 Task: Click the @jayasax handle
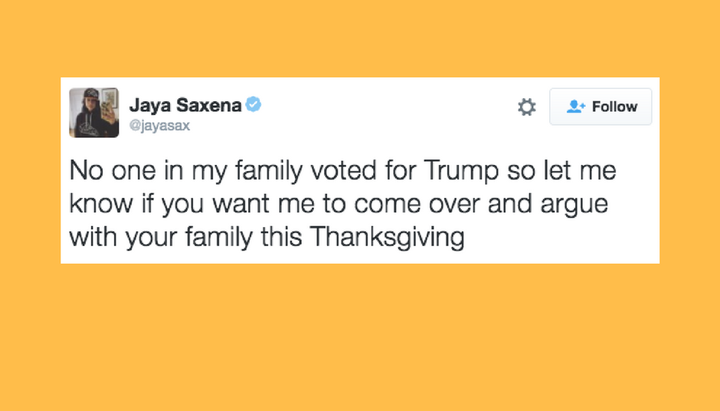[x=159, y=125]
